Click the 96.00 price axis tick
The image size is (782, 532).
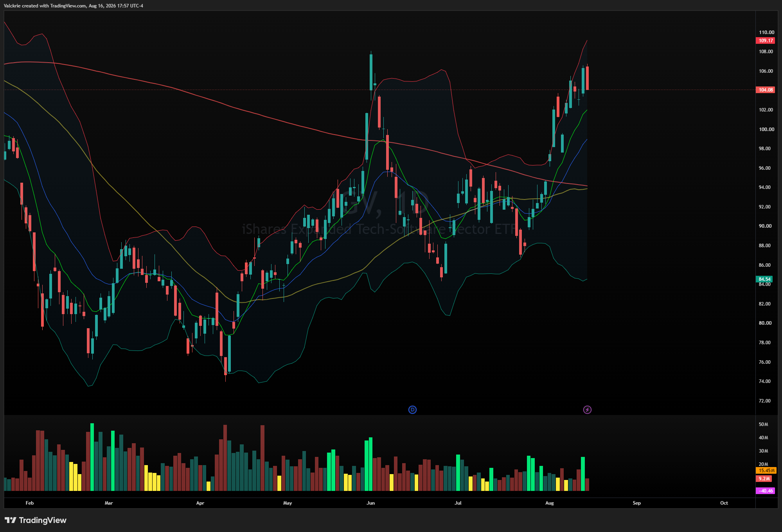click(765, 168)
